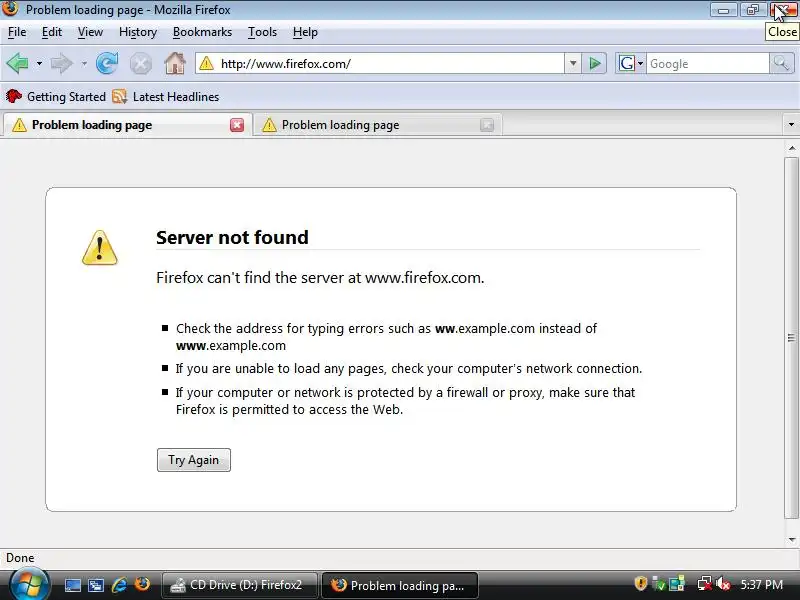The height and width of the screenshot is (600, 800).
Task: Open the list all tabs dropdown
Action: click(791, 124)
